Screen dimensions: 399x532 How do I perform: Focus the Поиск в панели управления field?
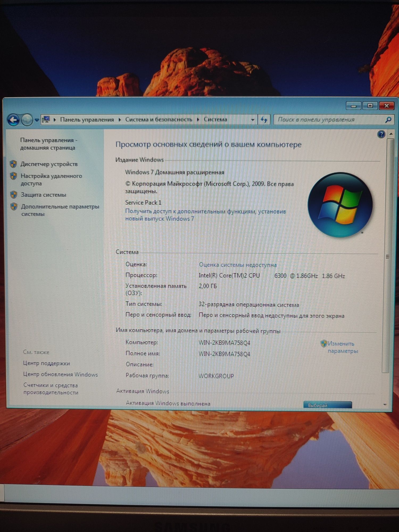(330, 120)
